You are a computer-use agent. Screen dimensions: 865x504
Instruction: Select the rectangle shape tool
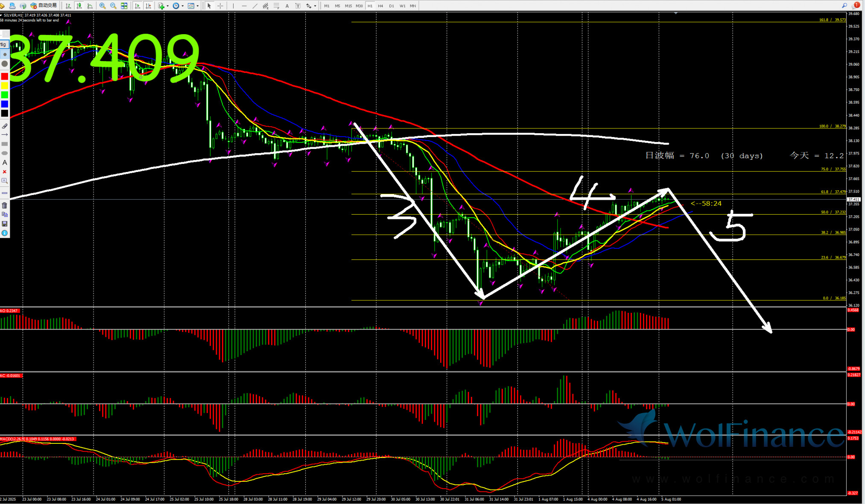pos(5,144)
